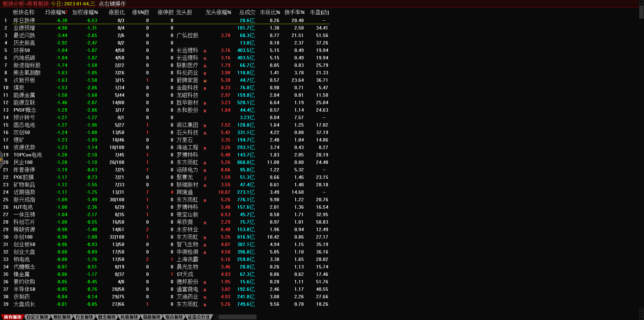
Task: Click the Z marker beside 聚赛龙
Action: [205, 178]
